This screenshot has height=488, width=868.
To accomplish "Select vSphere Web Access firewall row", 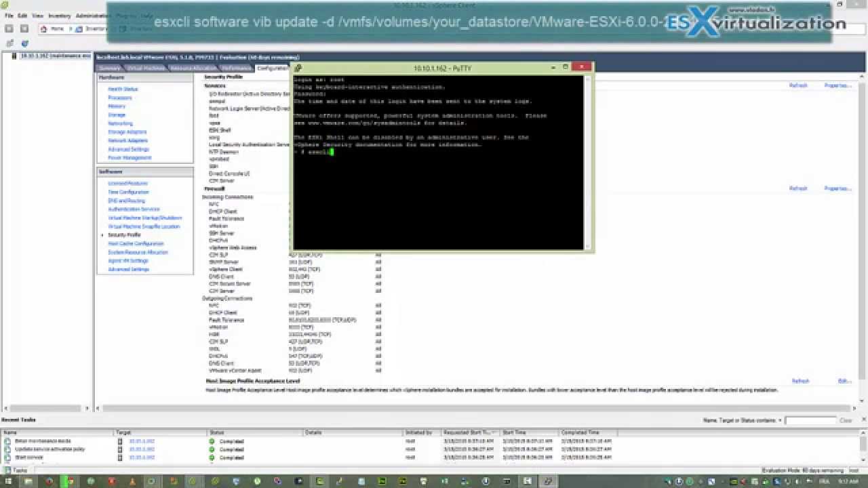I will (x=233, y=247).
